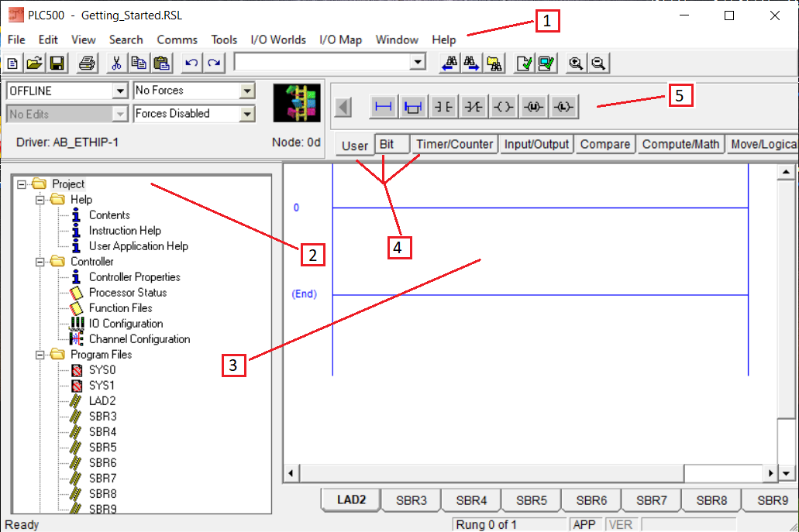The image size is (799, 532).
Task: Save the project with the floppy icon
Action: (57, 63)
